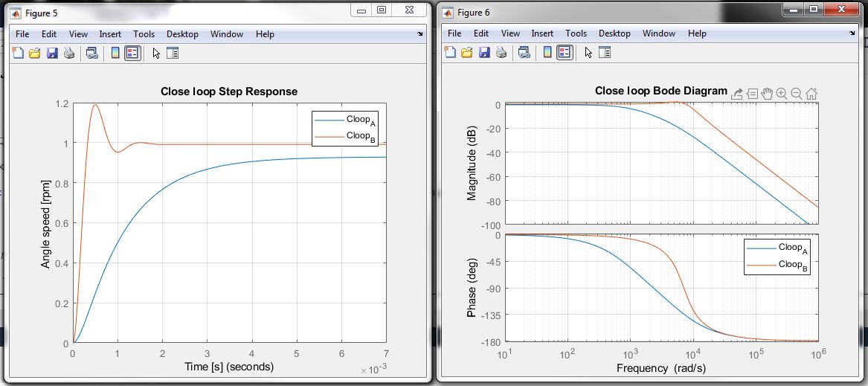
Task: Click the Export axes icon above Bode diagram
Action: [x=737, y=94]
